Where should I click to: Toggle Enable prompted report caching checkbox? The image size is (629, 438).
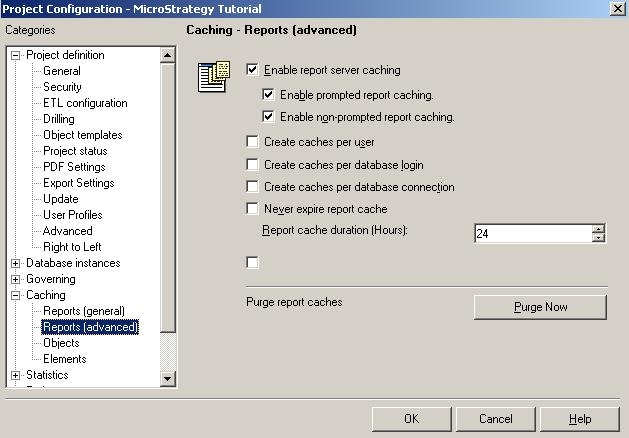(x=268, y=94)
